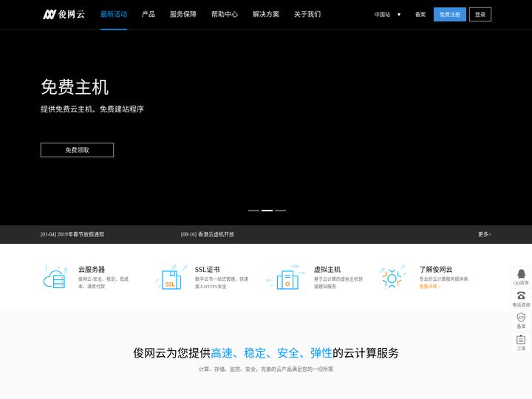Open the 解决方案 menu
The height and width of the screenshot is (399, 532).
266,14
